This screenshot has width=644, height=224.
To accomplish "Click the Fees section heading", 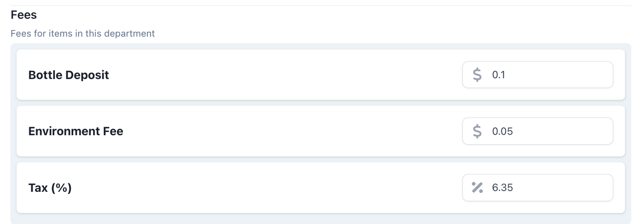I will click(x=24, y=15).
